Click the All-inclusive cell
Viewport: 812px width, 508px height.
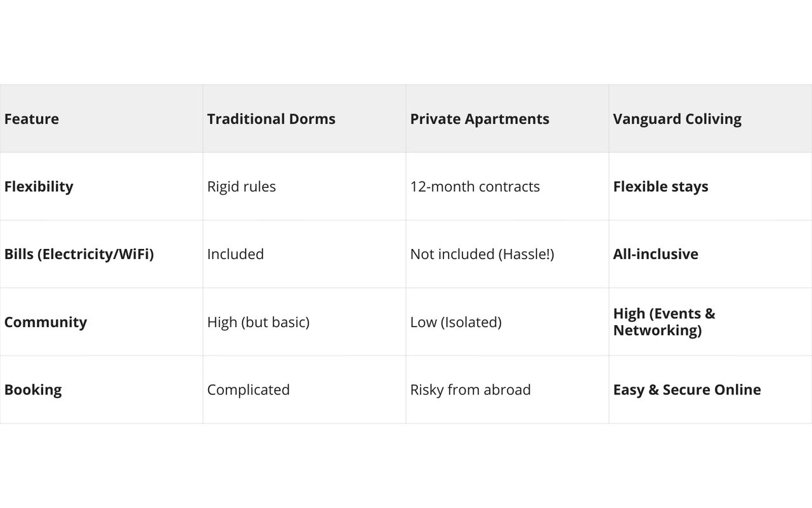(x=655, y=254)
